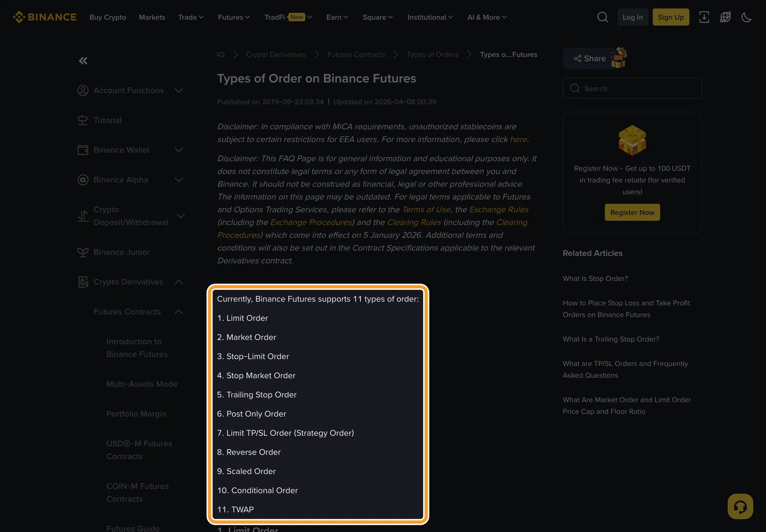Expand Binance Wallet chevron
Image resolution: width=766 pixels, height=532 pixels.
pos(179,150)
